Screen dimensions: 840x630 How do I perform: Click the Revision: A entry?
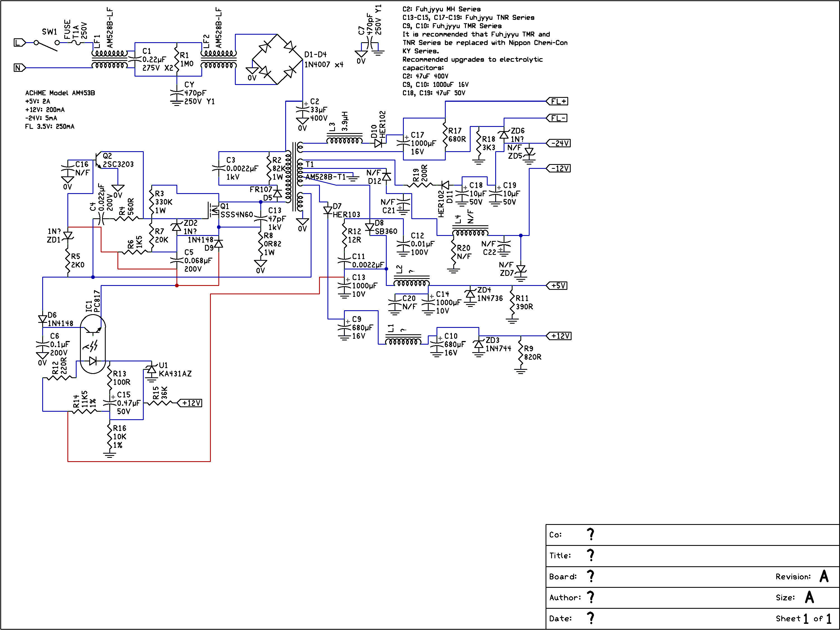pos(803,577)
